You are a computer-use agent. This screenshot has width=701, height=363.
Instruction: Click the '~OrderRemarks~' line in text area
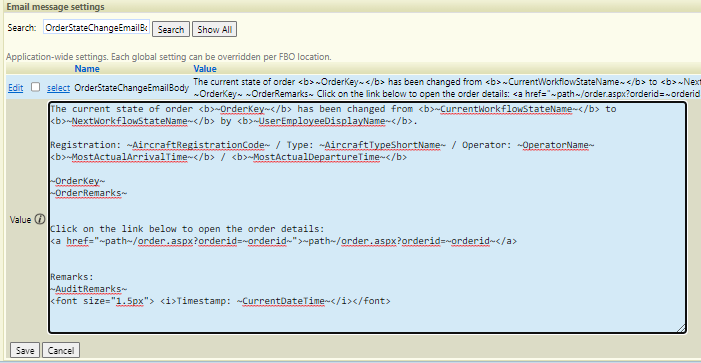(x=89, y=193)
